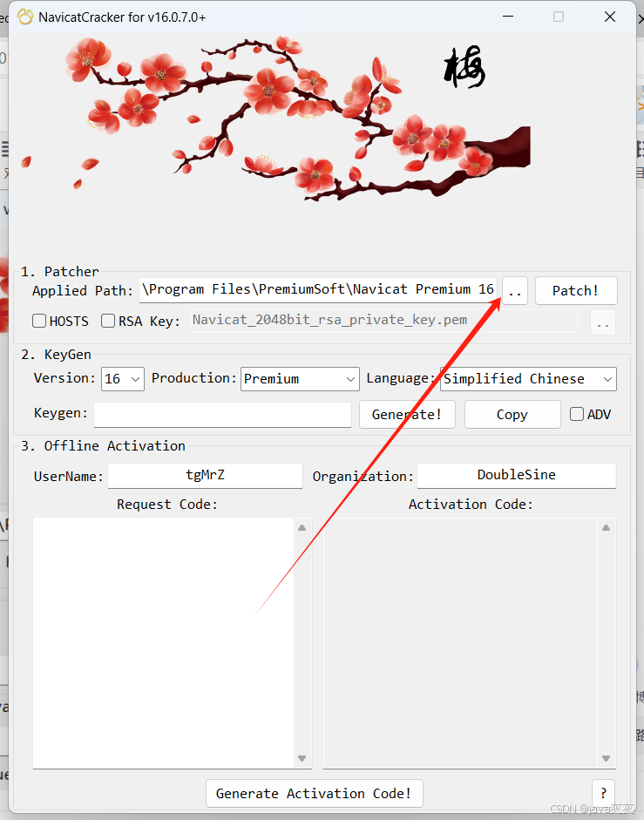The height and width of the screenshot is (820, 644).
Task: Click the Keygen serial field
Action: (x=222, y=415)
